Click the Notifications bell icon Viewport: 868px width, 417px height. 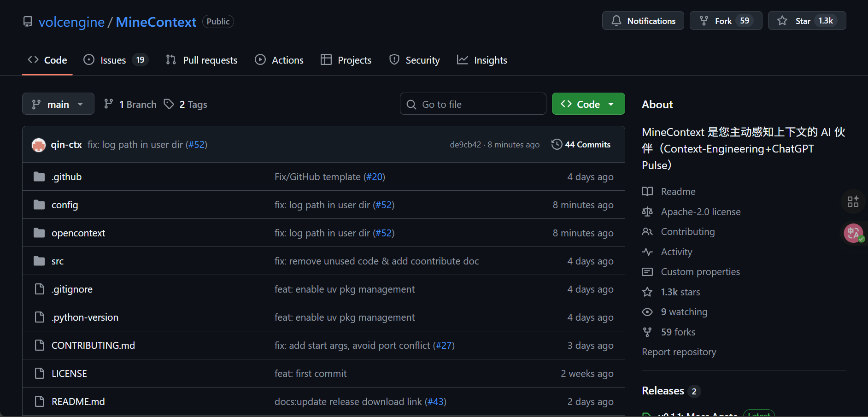click(x=616, y=21)
